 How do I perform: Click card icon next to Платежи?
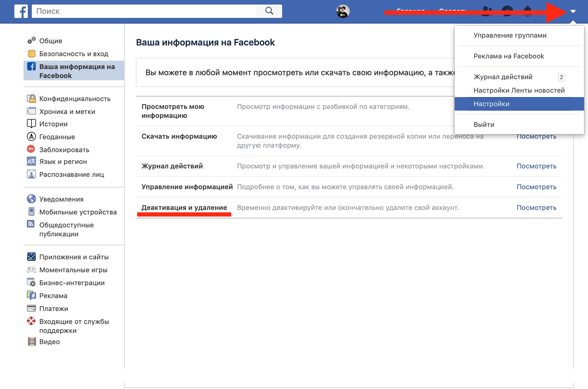pyautogui.click(x=31, y=308)
